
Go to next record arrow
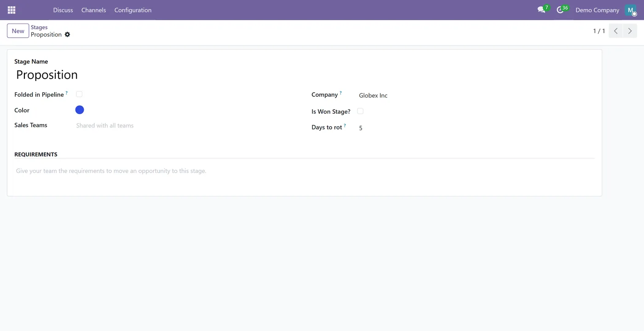pos(630,31)
